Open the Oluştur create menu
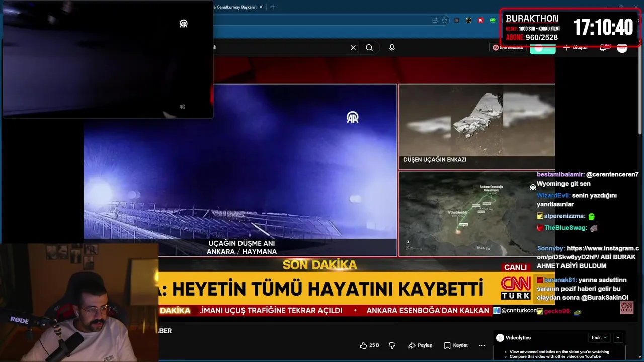 [576, 47]
